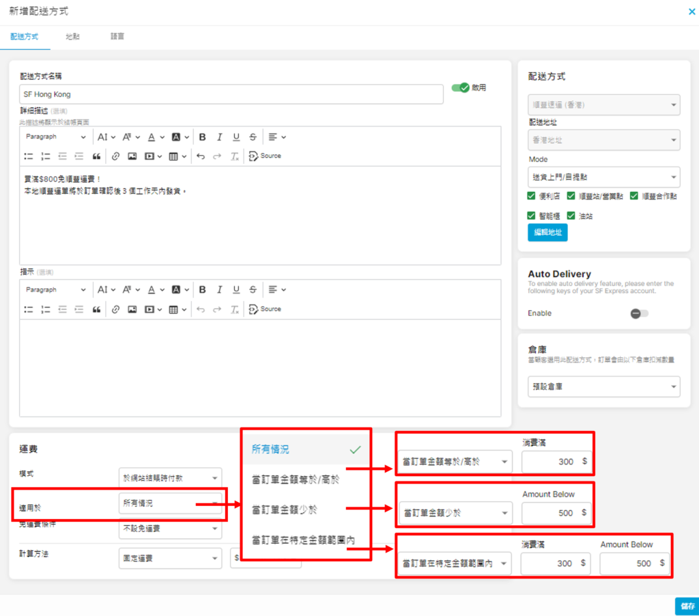Click Strikethrough in the 指示 editor toolbar
The width and height of the screenshot is (699, 616).
coord(253,290)
